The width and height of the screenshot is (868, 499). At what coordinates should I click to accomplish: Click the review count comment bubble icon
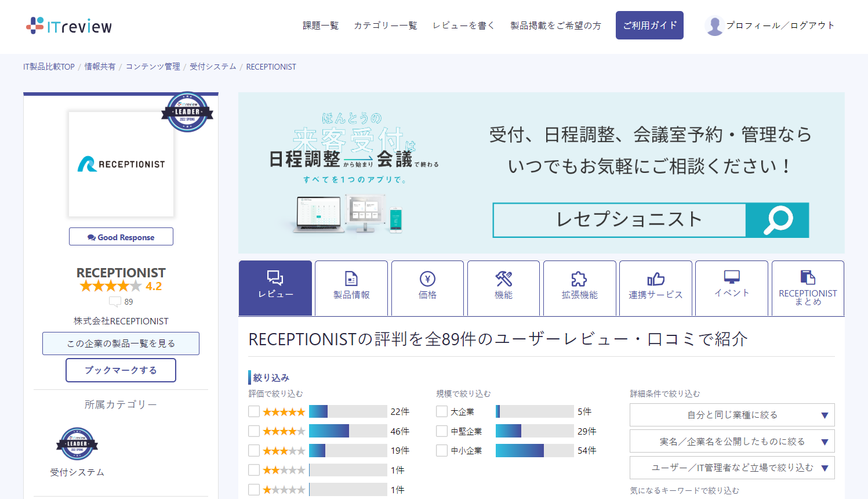(x=115, y=302)
